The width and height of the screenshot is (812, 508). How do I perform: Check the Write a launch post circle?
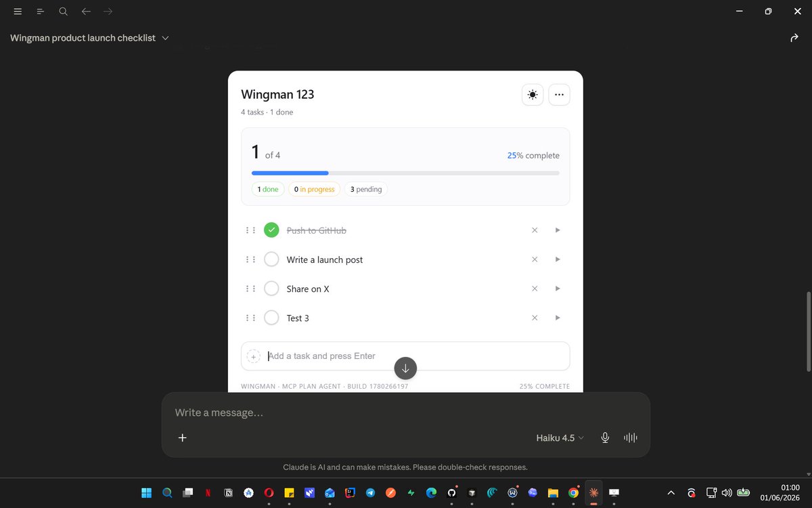point(271,259)
